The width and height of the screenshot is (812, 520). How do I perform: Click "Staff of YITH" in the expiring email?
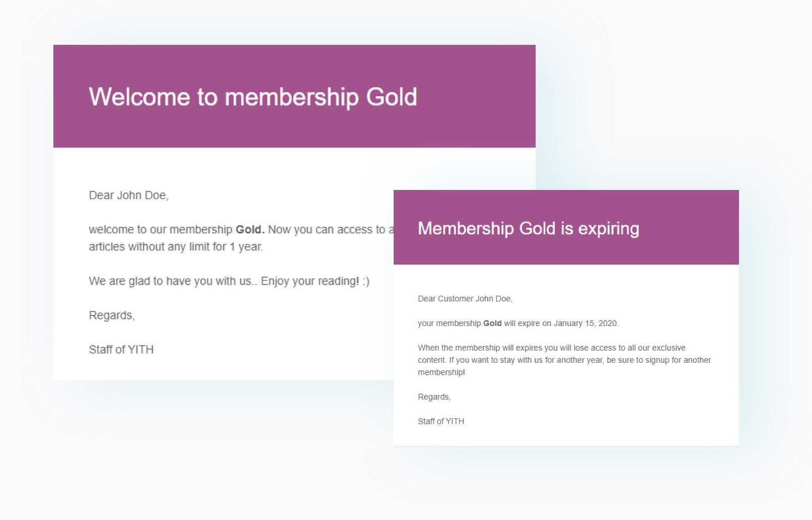[440, 421]
